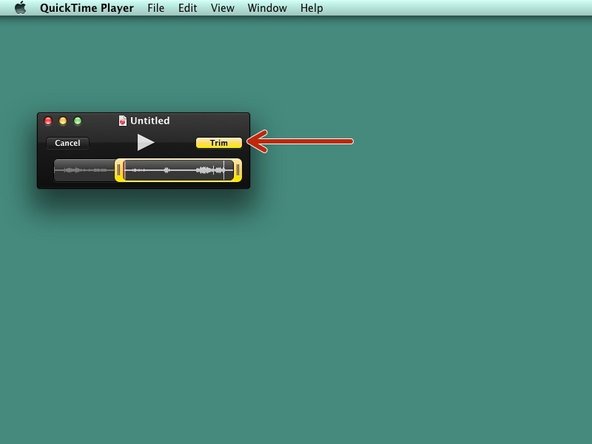
Task: Open the QuickTime Player application menu
Action: tap(86, 8)
